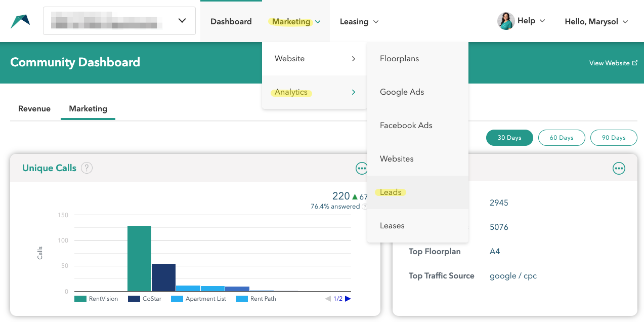
Task: Open the Hello, Marysol account dropdown
Action: tap(596, 21)
